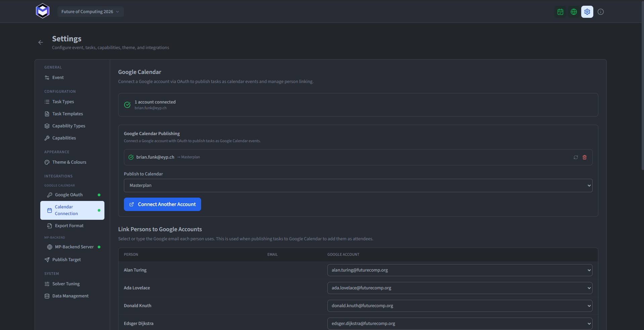Open the Capability Types section
The width and height of the screenshot is (644, 330).
coord(72,126)
